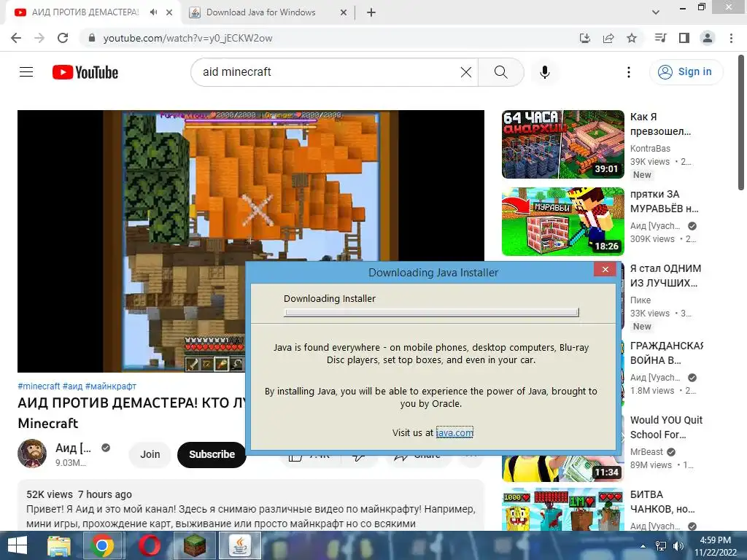Open a new browser tab
This screenshot has height=560, width=747.
(371, 12)
